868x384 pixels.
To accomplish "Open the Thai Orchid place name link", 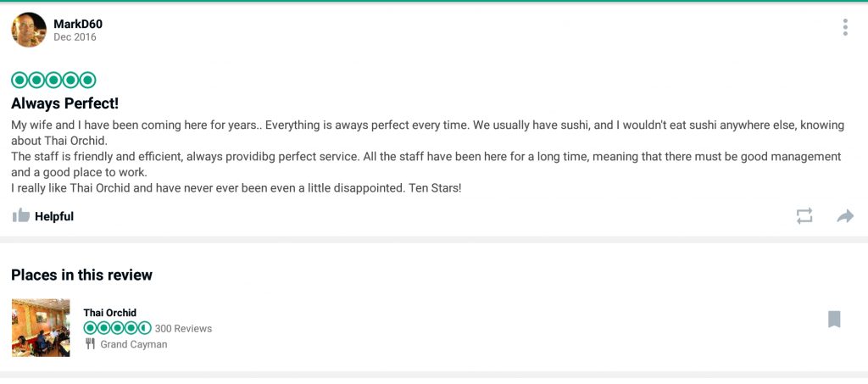I will [x=109, y=313].
